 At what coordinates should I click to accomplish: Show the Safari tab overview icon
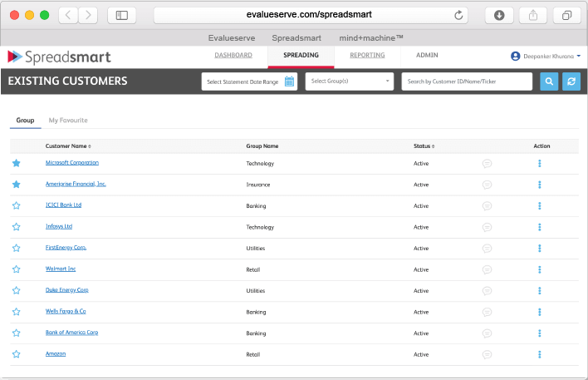coord(566,15)
